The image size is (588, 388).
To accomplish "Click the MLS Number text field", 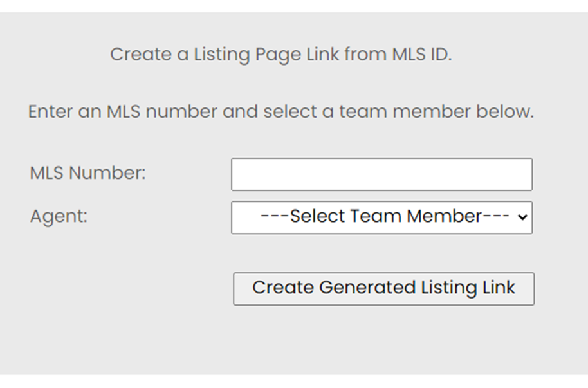I will coord(381,174).
